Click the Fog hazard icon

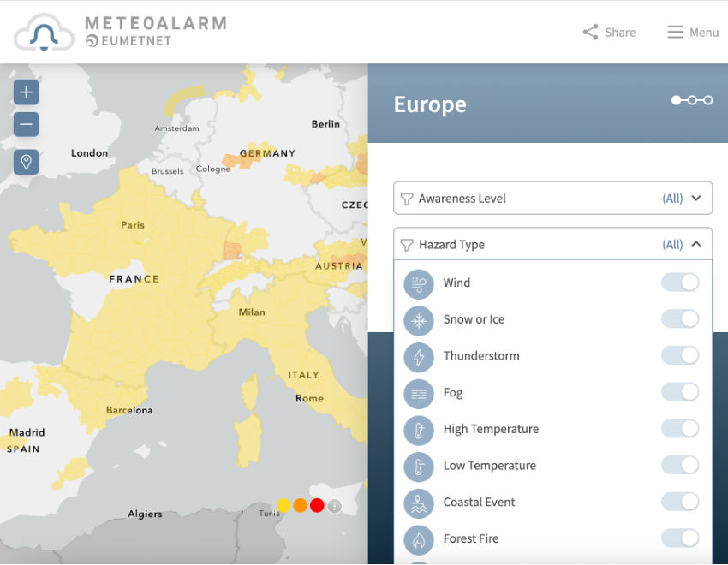[x=418, y=394]
